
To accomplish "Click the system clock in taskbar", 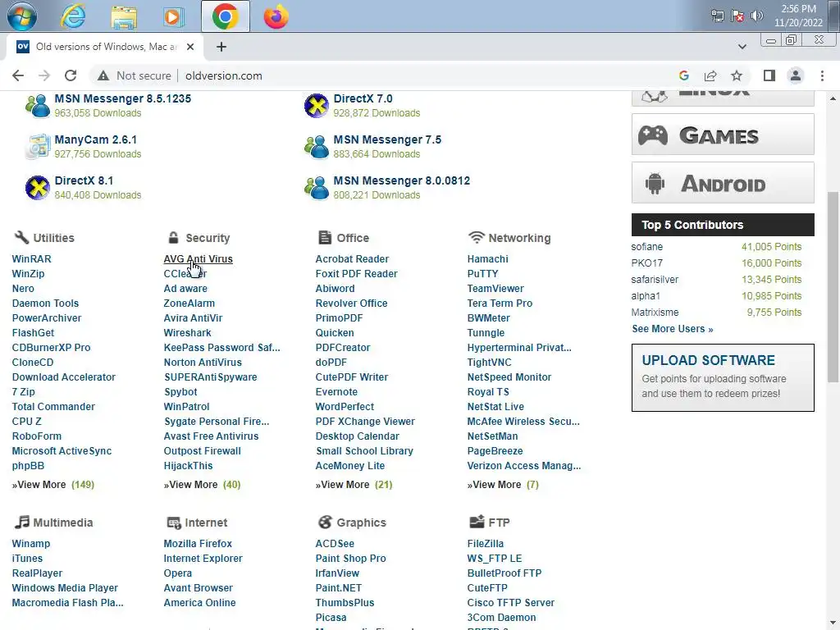I will point(798,16).
